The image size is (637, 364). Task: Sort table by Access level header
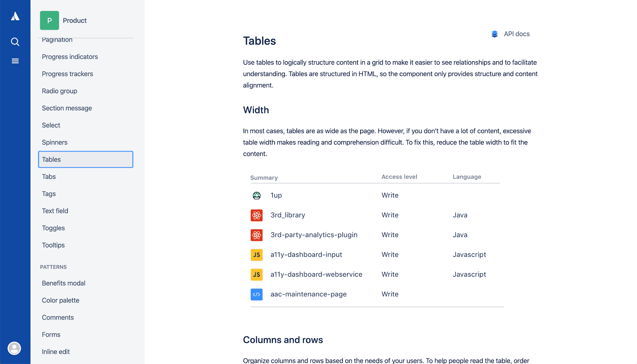(399, 177)
